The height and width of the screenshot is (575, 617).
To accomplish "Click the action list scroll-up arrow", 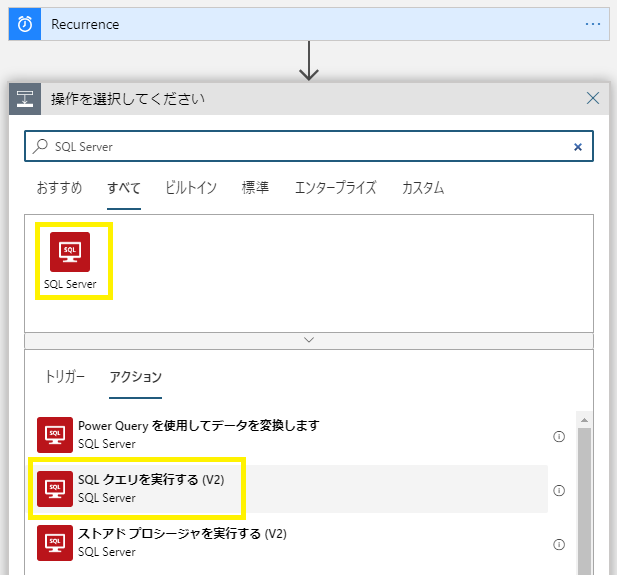I will (x=584, y=420).
